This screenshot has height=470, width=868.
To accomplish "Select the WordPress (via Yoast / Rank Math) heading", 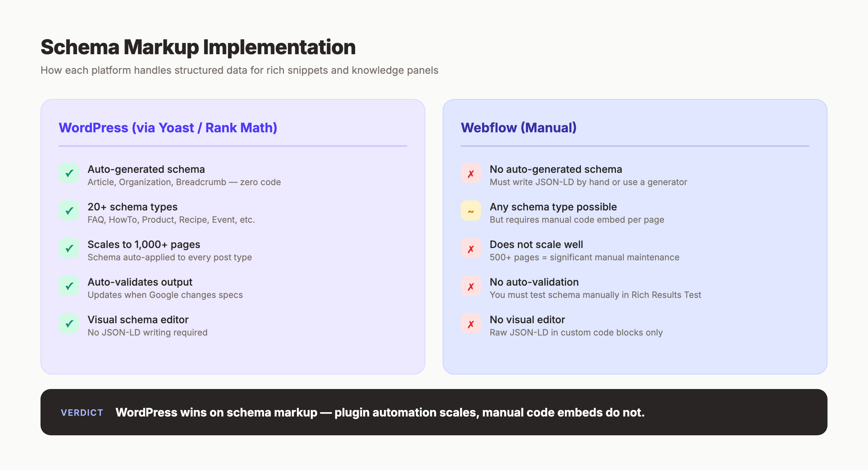I will click(168, 128).
